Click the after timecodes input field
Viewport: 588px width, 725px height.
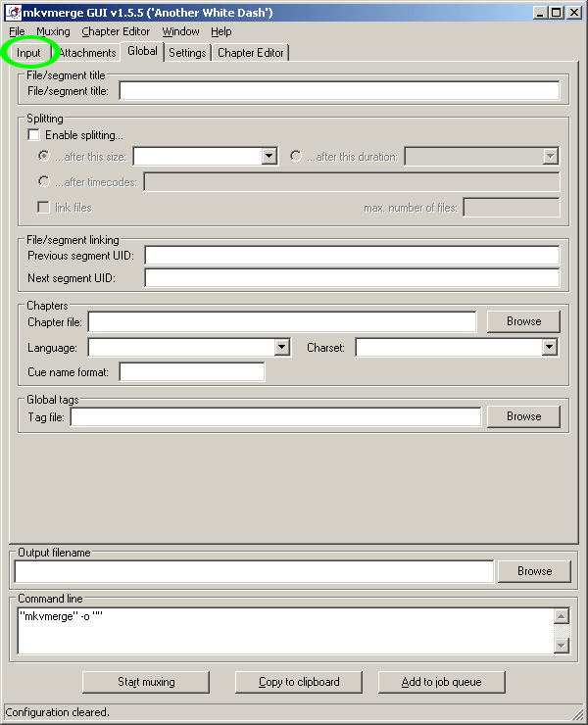click(x=352, y=181)
